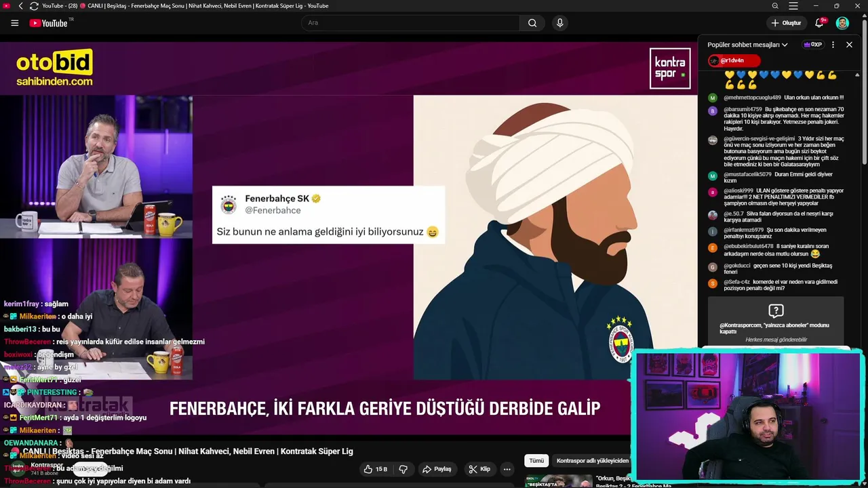Viewport: 868px width, 488px height.
Task: Click the @Sefa-c4z avatar
Action: click(x=713, y=284)
